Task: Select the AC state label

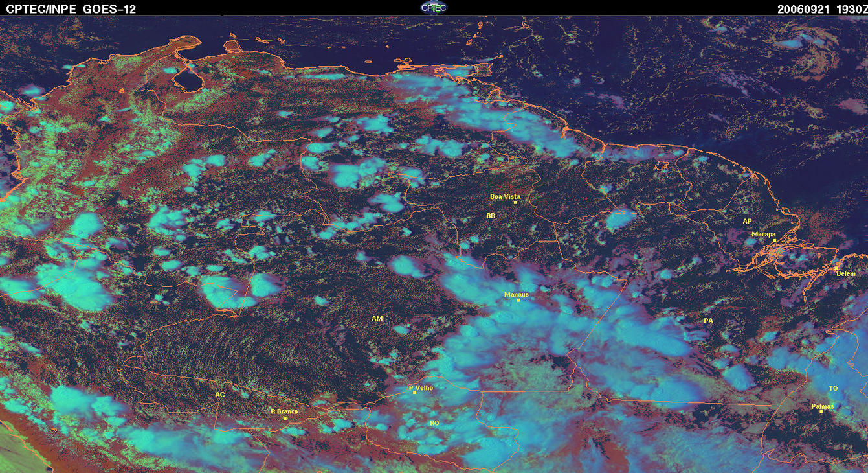Action: click(220, 394)
